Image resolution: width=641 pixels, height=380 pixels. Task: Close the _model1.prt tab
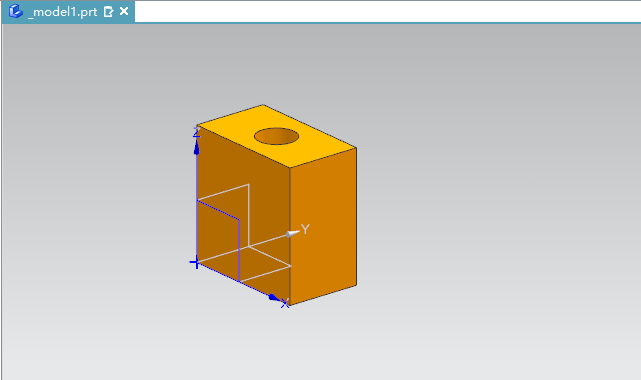pos(124,11)
